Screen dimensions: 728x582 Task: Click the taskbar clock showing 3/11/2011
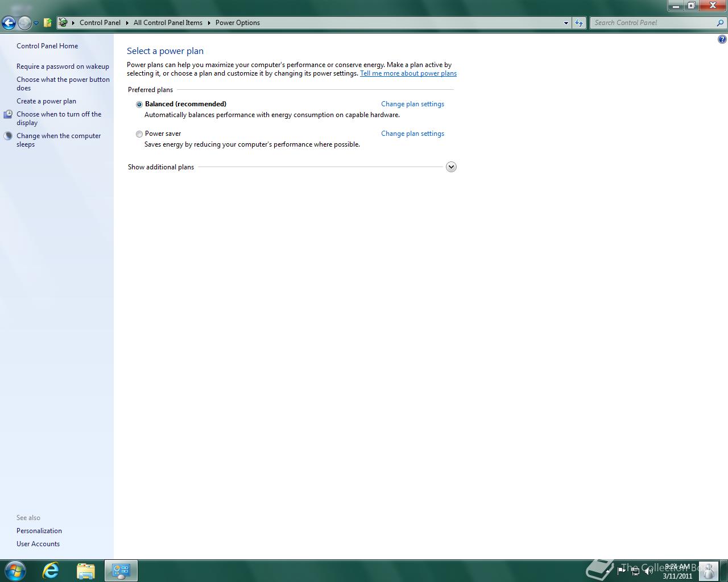[x=677, y=571]
